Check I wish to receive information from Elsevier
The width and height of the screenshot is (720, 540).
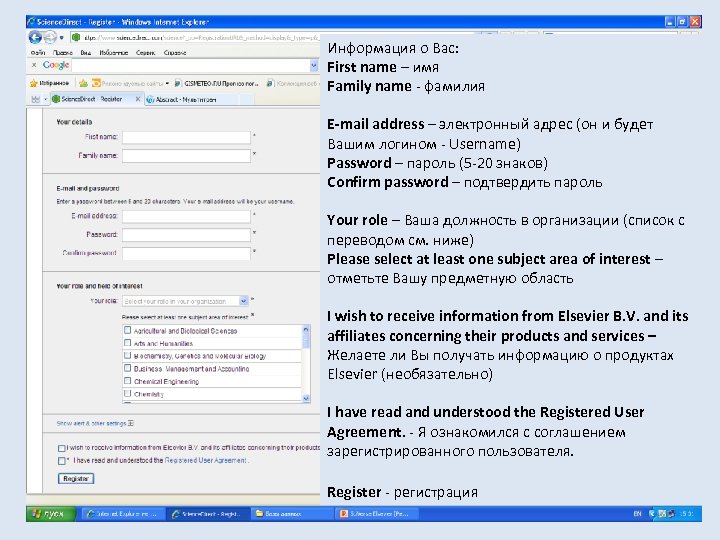(62, 448)
